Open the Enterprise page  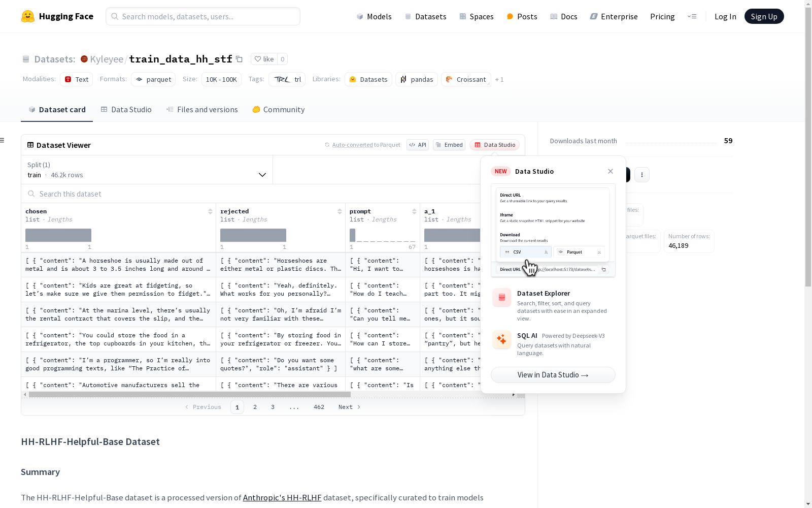click(x=614, y=16)
